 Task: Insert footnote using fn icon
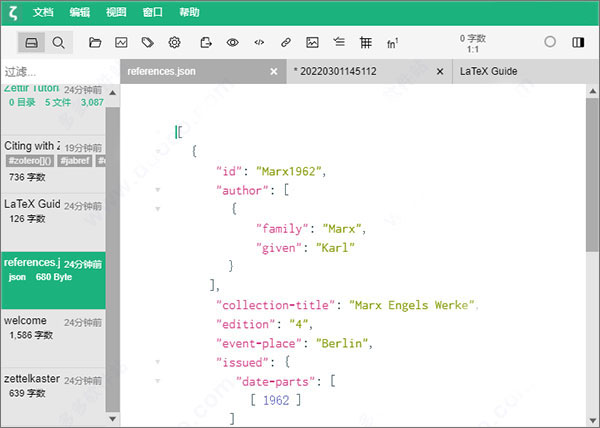coord(392,43)
